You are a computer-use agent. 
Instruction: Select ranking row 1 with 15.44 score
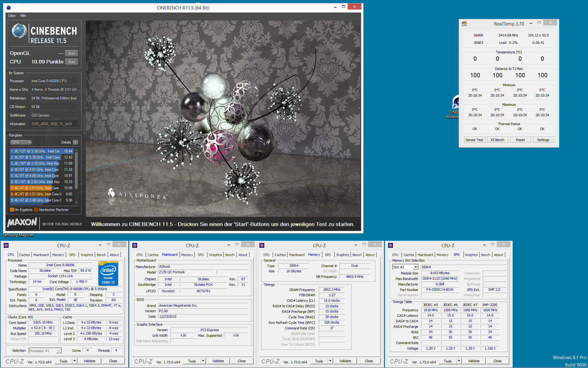42,151
